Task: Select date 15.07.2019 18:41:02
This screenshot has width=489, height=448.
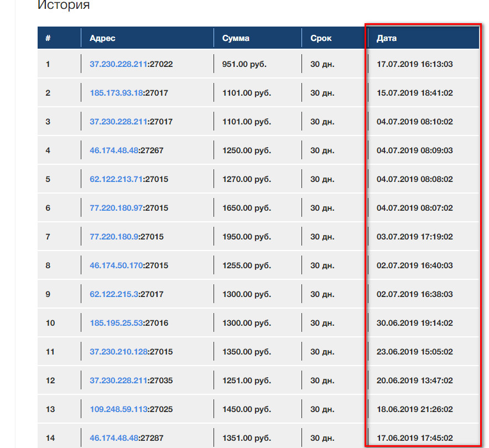Action: pos(414,93)
